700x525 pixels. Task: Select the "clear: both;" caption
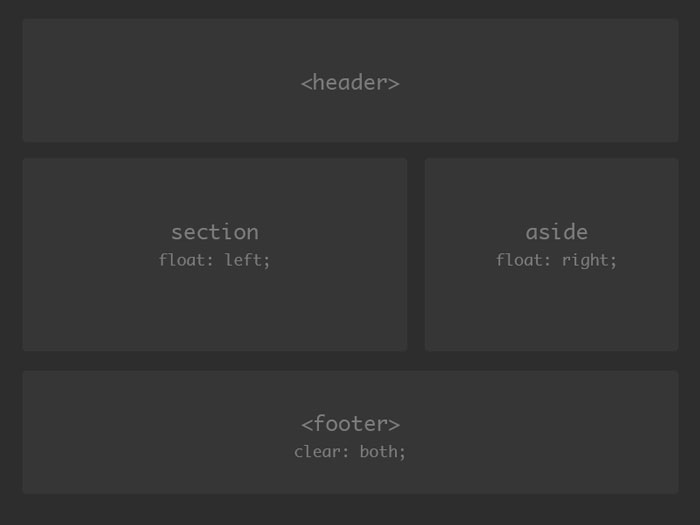click(350, 451)
